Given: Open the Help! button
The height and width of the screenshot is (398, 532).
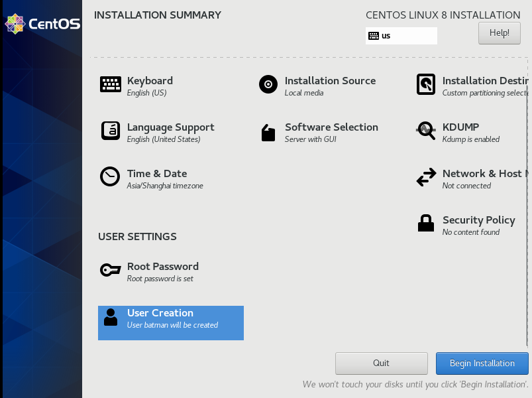Looking at the screenshot, I should (x=499, y=33).
